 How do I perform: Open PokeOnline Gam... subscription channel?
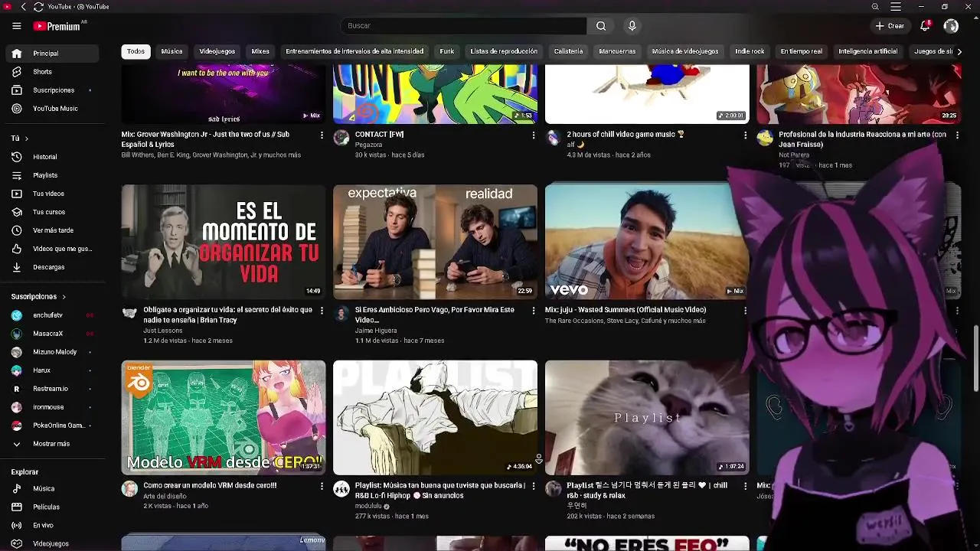tap(53, 425)
